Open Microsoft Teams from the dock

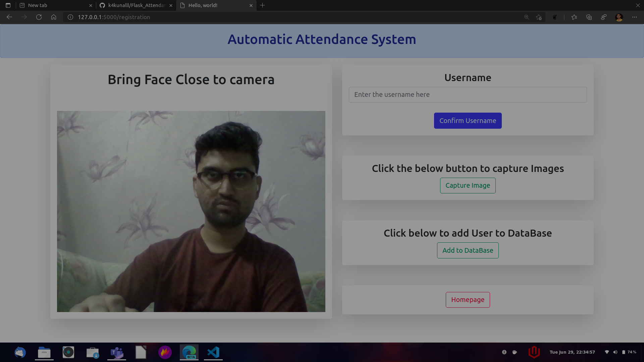click(x=116, y=352)
